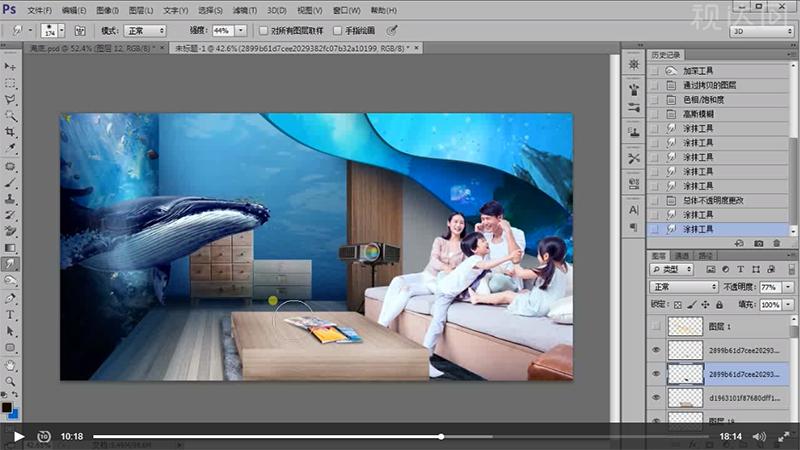Lock transparent pixels of the layer
The height and width of the screenshot is (450, 800).
[x=678, y=305]
